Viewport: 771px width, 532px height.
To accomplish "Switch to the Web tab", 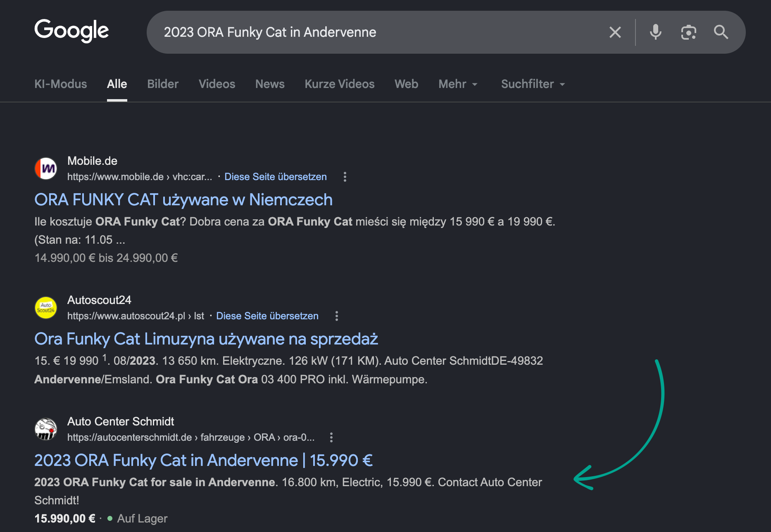I will tap(407, 84).
